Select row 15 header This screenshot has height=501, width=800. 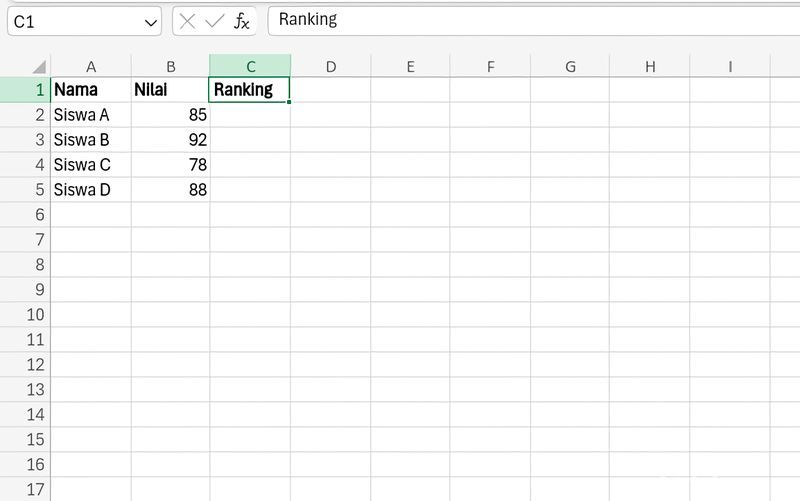coord(25,440)
